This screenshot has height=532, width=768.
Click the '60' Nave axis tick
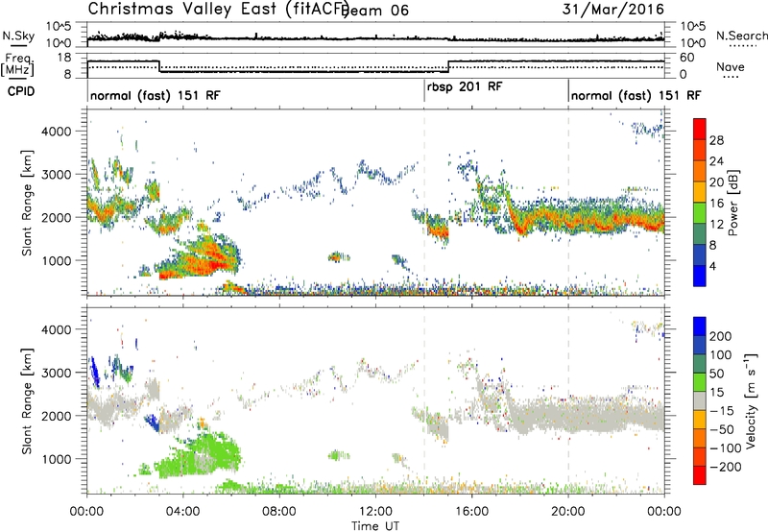coord(686,58)
